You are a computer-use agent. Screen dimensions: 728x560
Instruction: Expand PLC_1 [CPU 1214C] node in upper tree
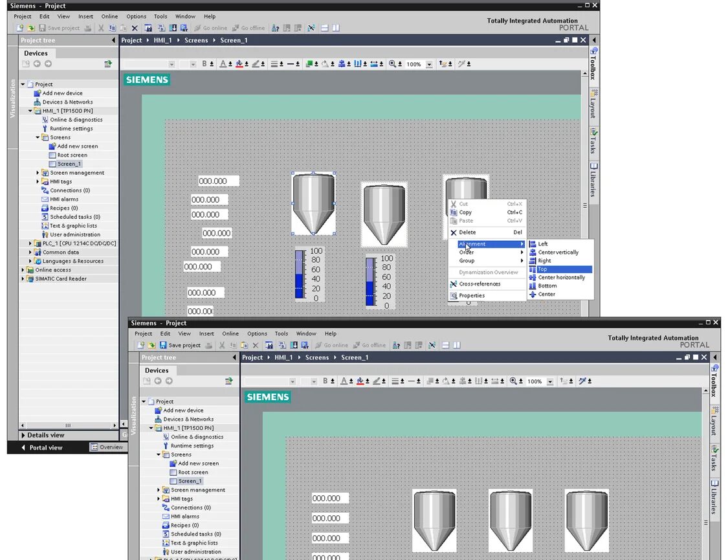30,243
